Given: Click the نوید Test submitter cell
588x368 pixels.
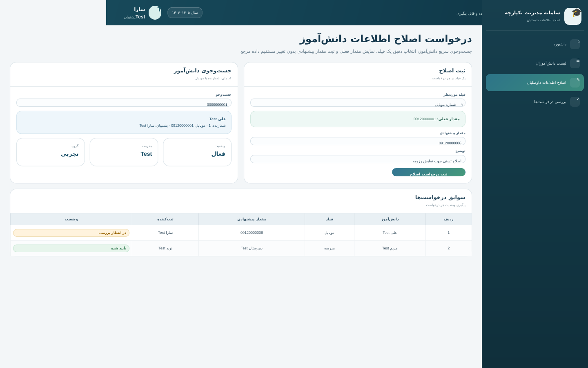Looking at the screenshot, I should click(x=165, y=248).
